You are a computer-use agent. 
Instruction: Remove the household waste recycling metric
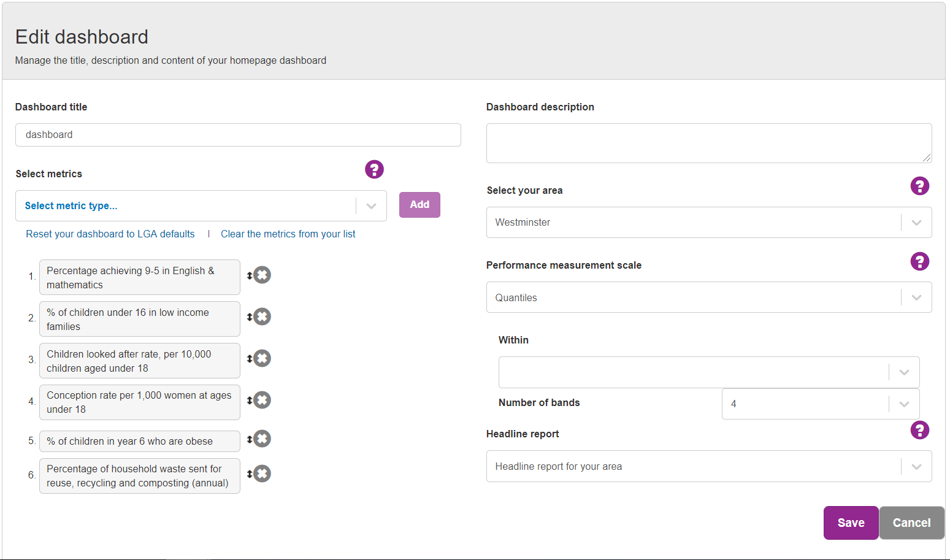pyautogui.click(x=262, y=474)
